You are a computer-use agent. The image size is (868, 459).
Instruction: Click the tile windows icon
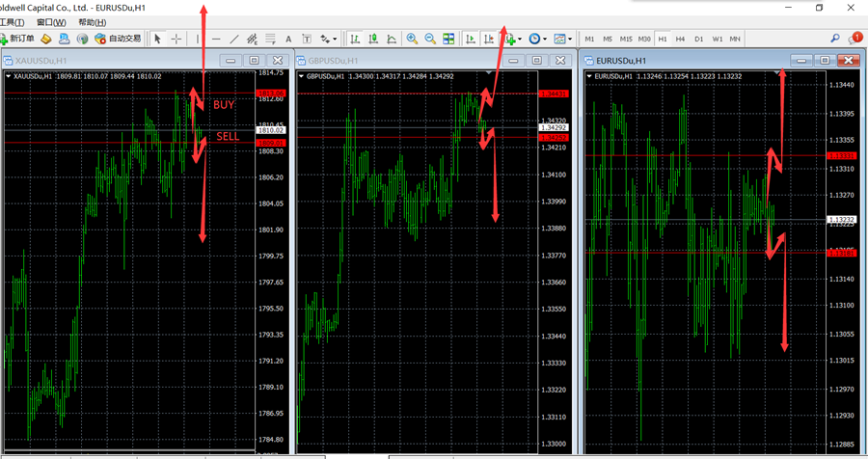pos(448,39)
